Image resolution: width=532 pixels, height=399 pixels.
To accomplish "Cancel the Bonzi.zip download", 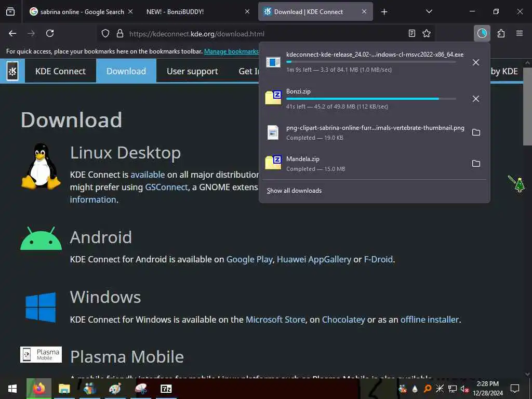I will pyautogui.click(x=476, y=99).
